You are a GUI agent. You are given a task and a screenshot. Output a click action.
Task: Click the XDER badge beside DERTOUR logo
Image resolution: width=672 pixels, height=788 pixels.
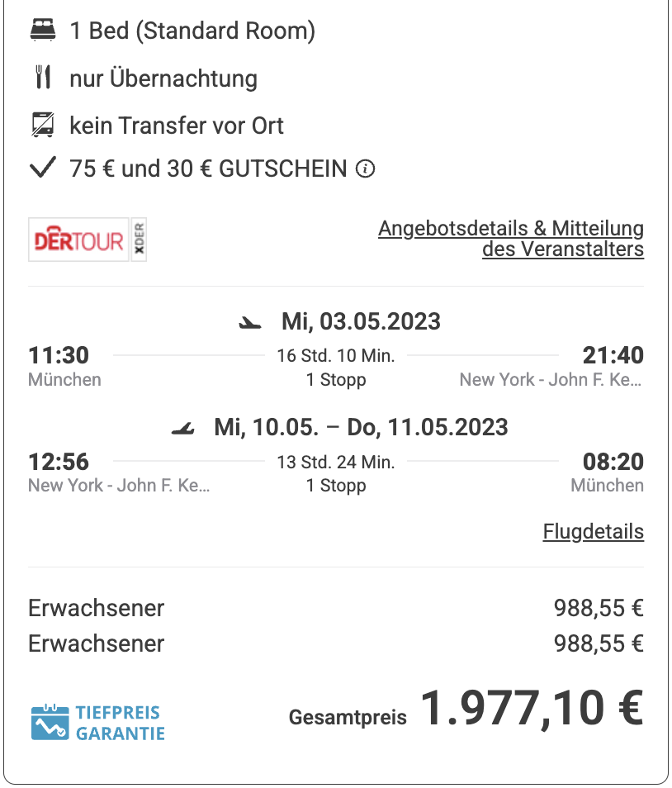coord(140,240)
